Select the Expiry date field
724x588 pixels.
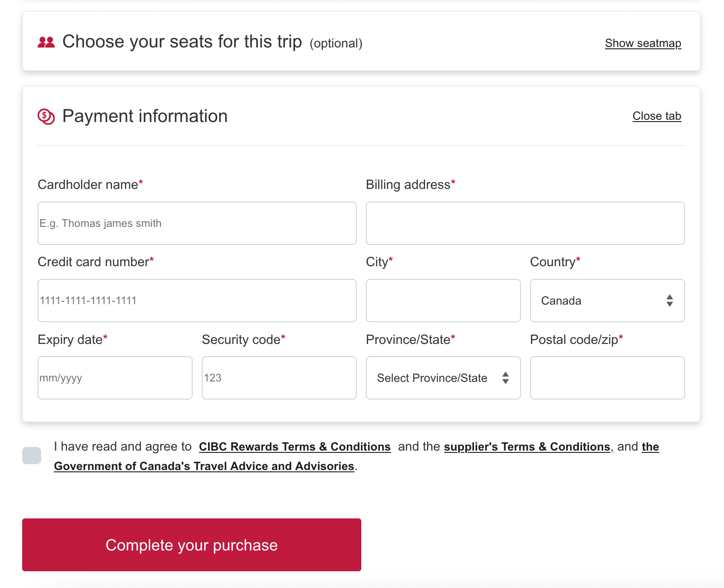click(115, 378)
